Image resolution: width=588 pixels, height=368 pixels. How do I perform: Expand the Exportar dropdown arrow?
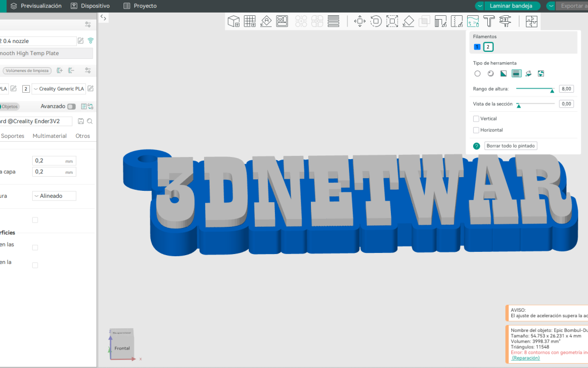[x=551, y=5]
